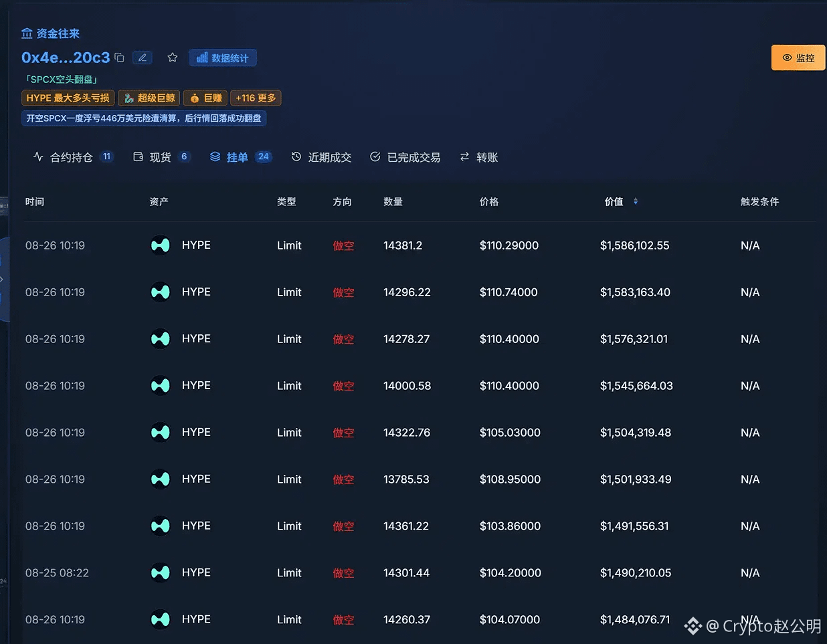
Task: Click HYPE token icon in $1,490,210.05 row
Action: [161, 573]
